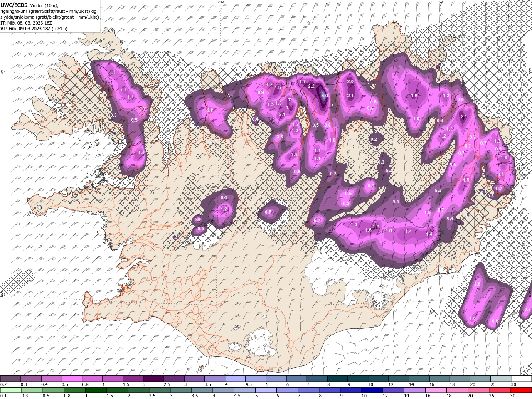
Task: Click the 2.0 snowfall value label on map
Action: [350, 82]
